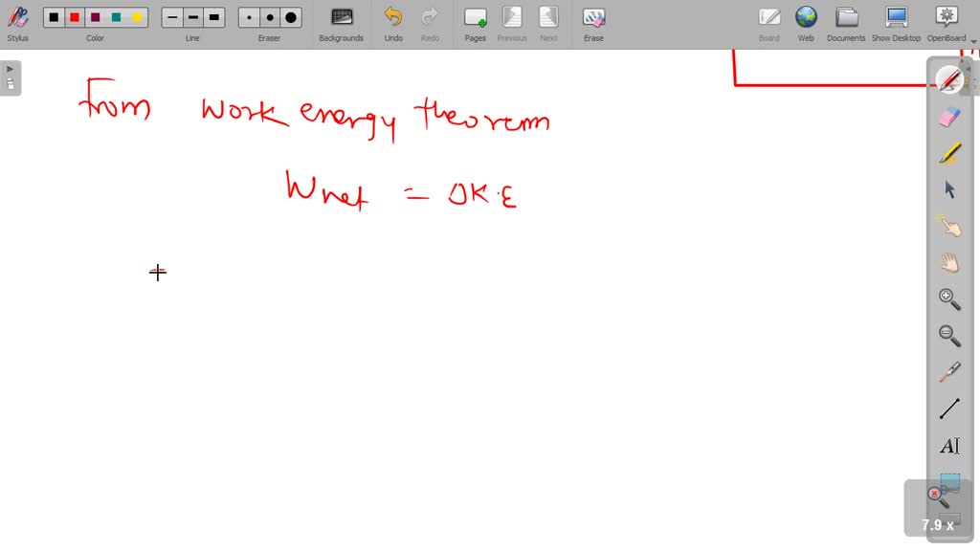This screenshot has height=551, width=980.
Task: Open the Backgrounds menu
Action: pos(341,18)
